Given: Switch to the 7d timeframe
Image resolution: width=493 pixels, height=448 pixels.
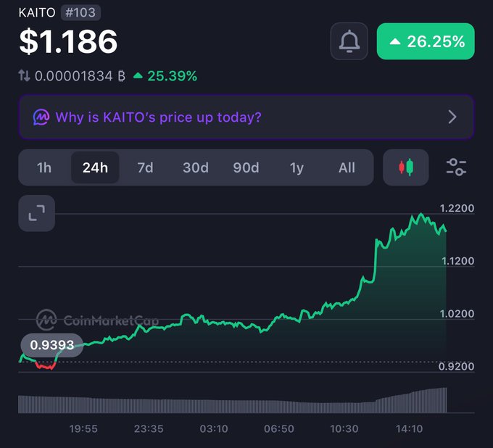Looking at the screenshot, I should click(145, 167).
